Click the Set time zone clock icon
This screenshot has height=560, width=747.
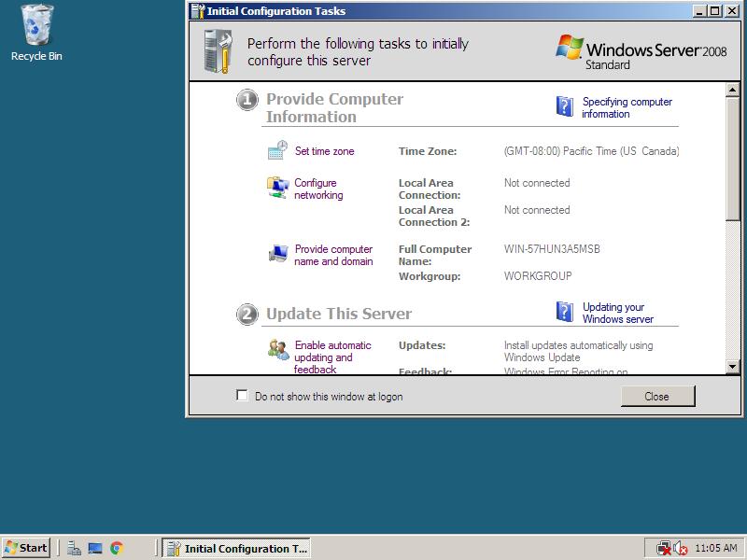(277, 150)
